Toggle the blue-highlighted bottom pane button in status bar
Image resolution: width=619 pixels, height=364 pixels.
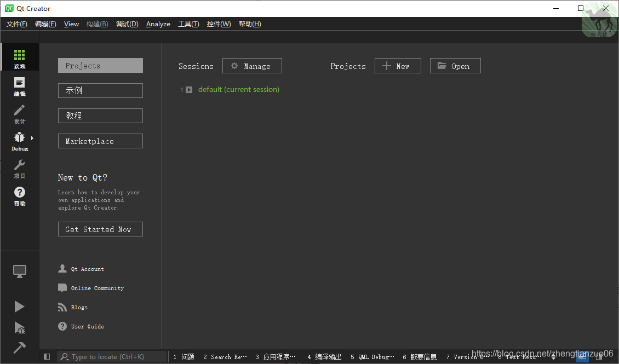click(582, 356)
